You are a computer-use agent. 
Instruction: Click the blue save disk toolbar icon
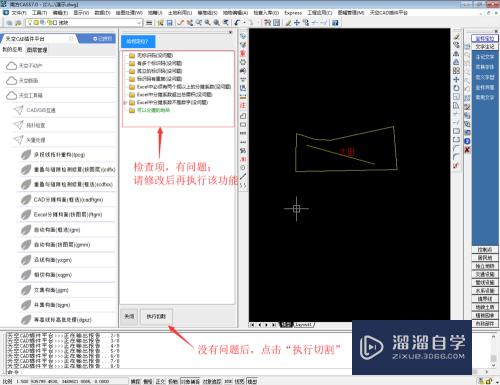click(x=169, y=23)
